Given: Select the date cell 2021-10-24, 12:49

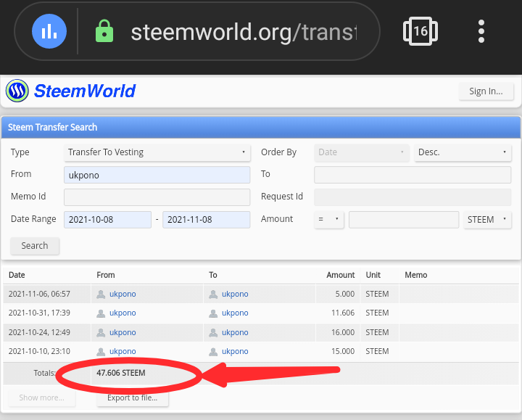Looking at the screenshot, I should [39, 332].
